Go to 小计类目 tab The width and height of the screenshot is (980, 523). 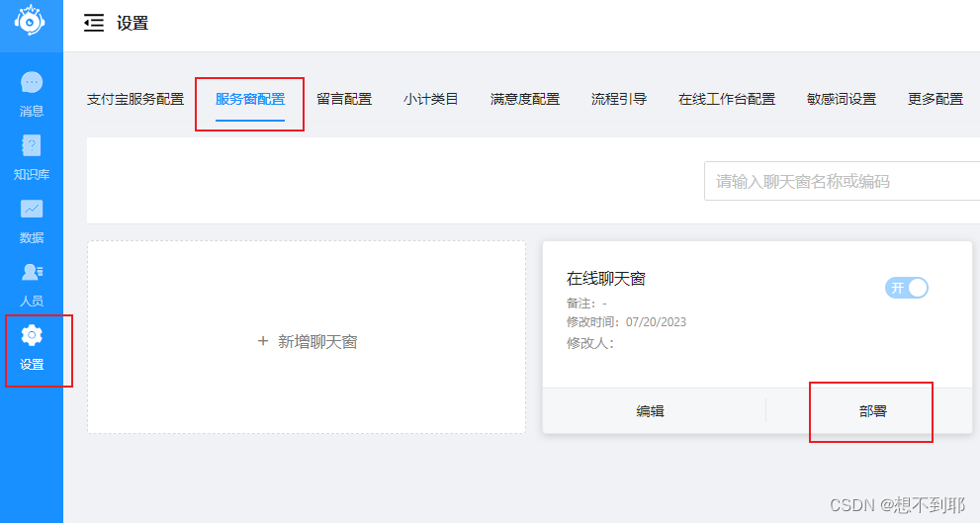(x=430, y=99)
